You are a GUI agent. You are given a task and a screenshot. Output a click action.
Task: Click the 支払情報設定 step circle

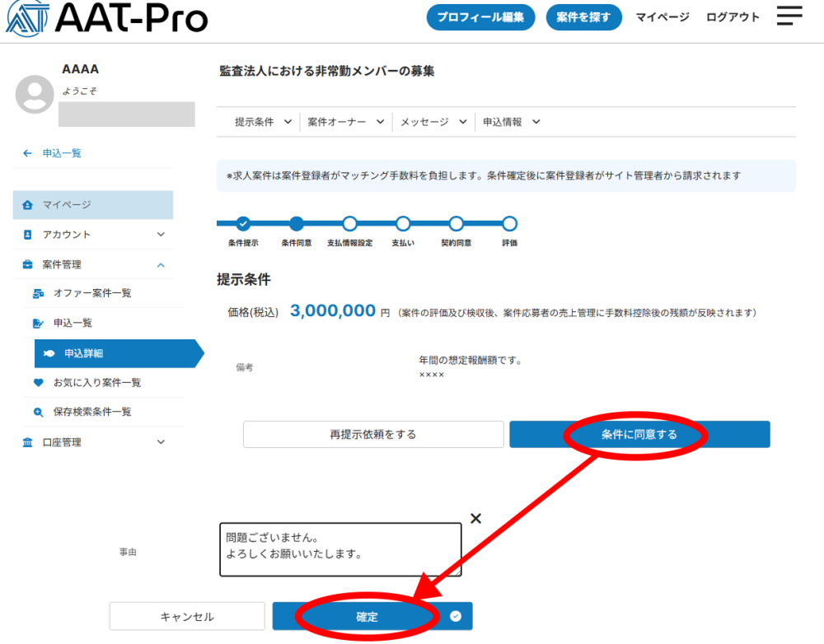[x=349, y=223]
